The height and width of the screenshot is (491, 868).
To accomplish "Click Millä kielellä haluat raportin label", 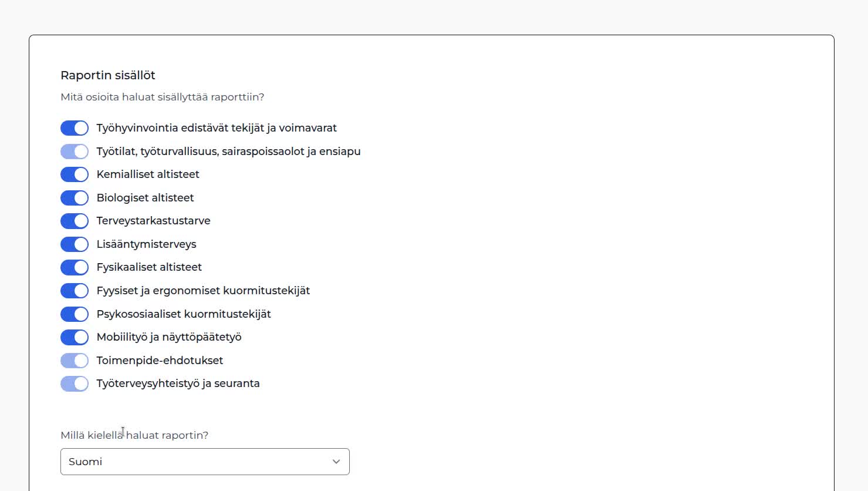I will click(x=134, y=435).
